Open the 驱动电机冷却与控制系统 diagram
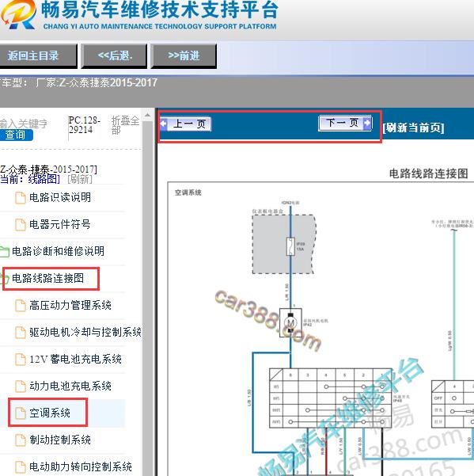 [x=85, y=332]
